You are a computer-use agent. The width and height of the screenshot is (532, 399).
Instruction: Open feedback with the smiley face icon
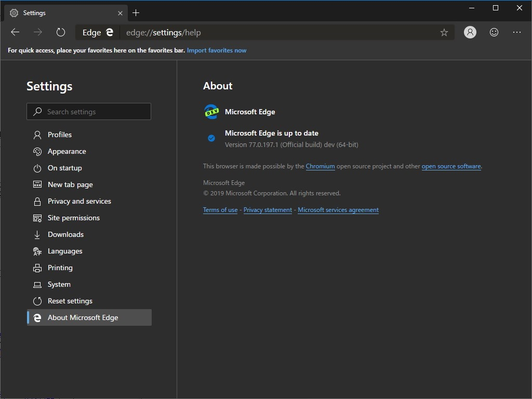pyautogui.click(x=494, y=32)
